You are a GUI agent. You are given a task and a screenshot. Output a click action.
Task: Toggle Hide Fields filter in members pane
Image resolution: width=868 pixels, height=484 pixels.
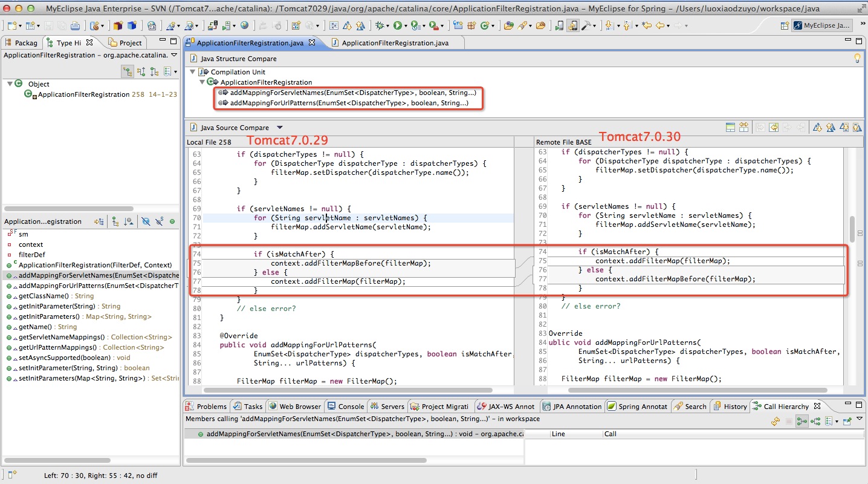click(x=146, y=221)
